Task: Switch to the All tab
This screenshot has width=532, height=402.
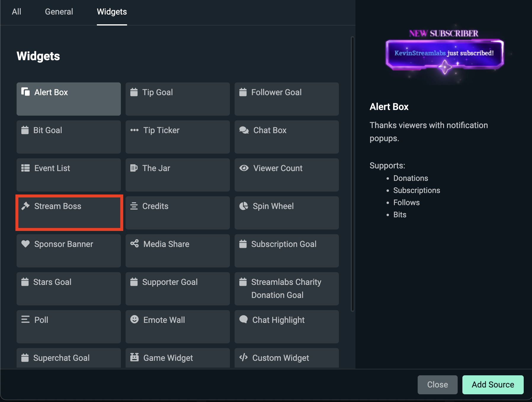Action: point(17,12)
